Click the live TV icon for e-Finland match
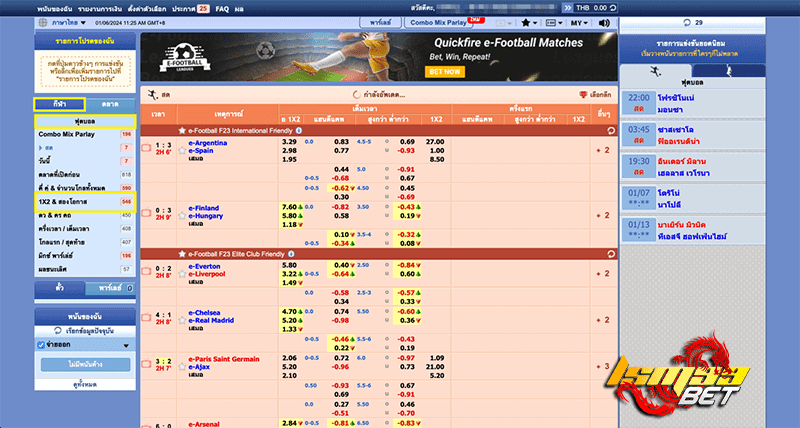This screenshot has height=428, width=800. pyautogui.click(x=146, y=213)
